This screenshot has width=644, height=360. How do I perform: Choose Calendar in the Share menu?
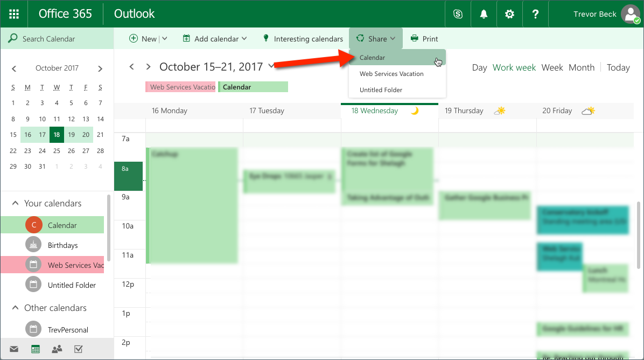[x=397, y=58]
